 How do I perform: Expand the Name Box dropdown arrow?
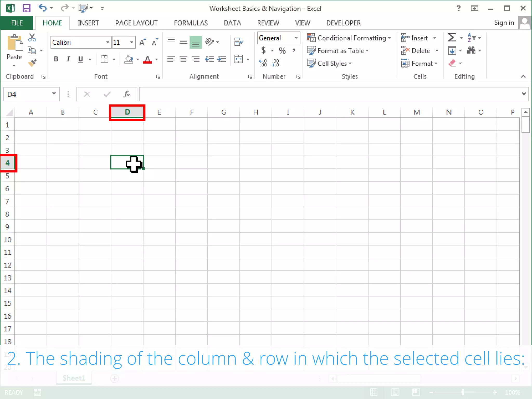[54, 94]
